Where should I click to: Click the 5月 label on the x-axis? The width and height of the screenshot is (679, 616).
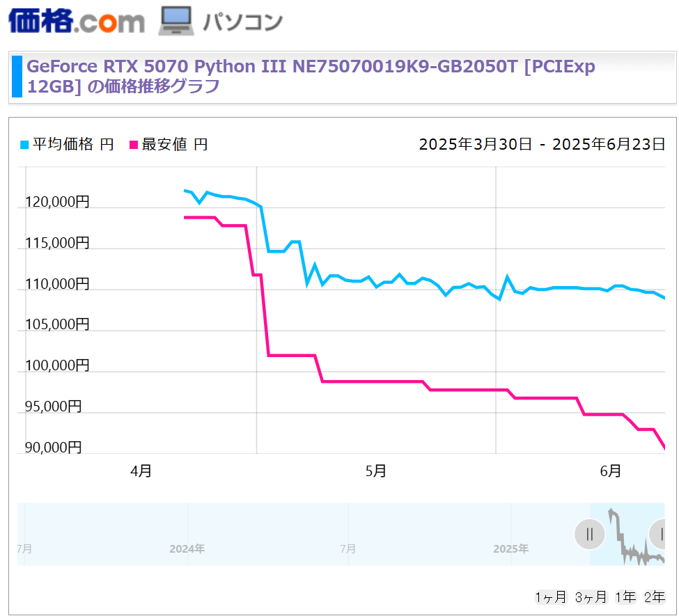[375, 471]
